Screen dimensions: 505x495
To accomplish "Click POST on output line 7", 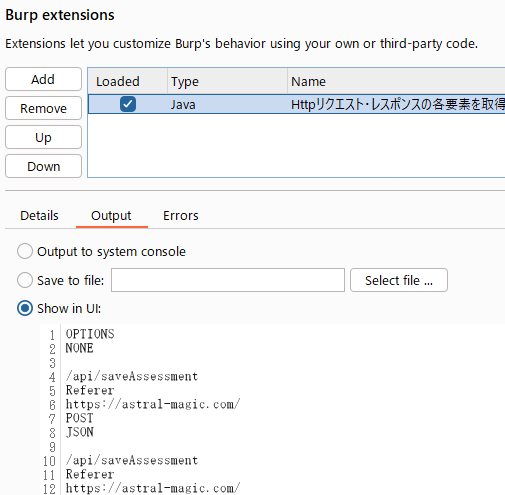I will (79, 418).
